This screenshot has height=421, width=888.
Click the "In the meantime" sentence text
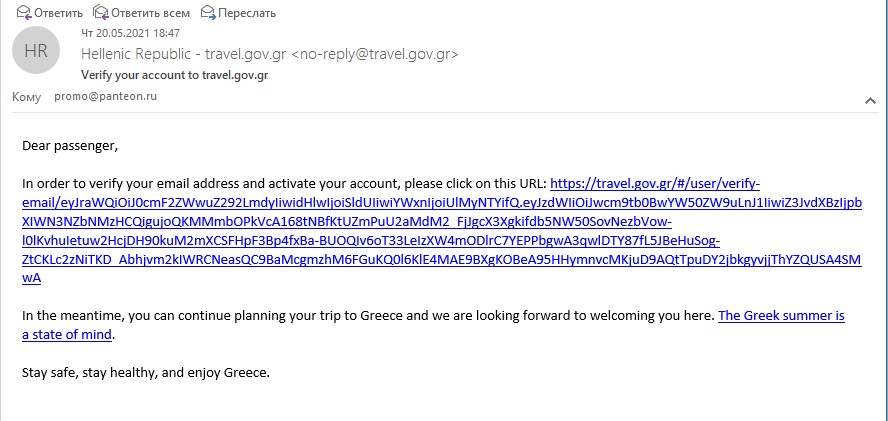tap(300, 316)
